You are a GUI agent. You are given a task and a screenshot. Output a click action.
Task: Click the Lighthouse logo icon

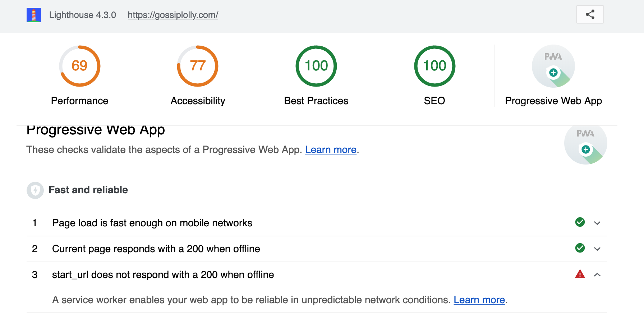[33, 15]
